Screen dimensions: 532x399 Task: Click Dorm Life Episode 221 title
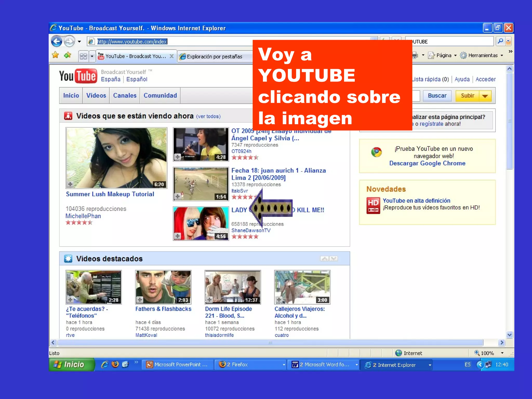point(229,312)
